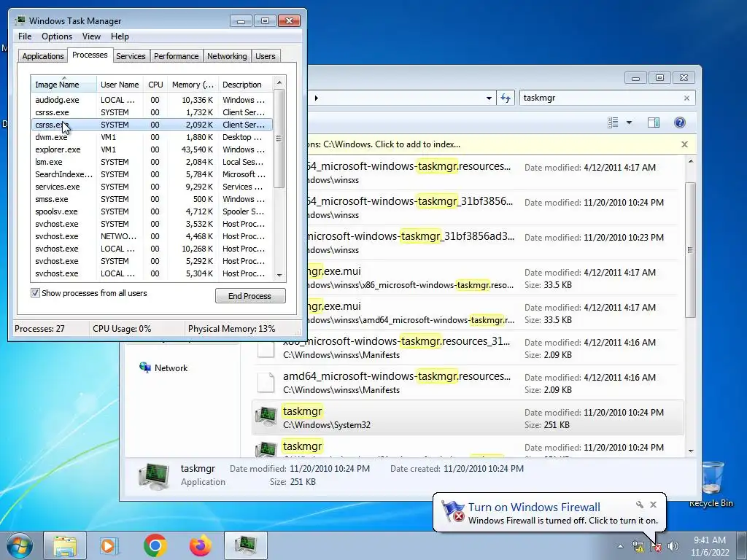Open the view options dropdown arrow

629,122
